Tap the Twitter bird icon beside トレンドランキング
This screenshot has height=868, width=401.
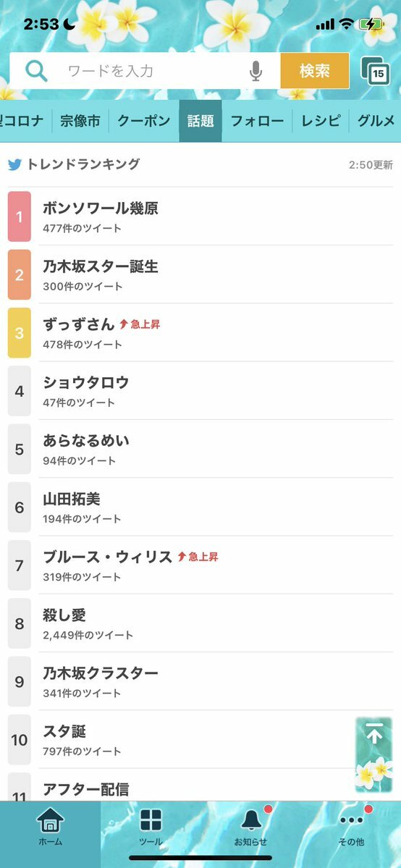15,164
